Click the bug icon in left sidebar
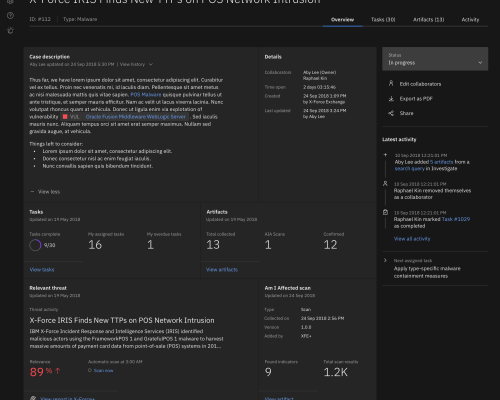Image resolution: width=500 pixels, height=400 pixels. (x=10, y=31)
